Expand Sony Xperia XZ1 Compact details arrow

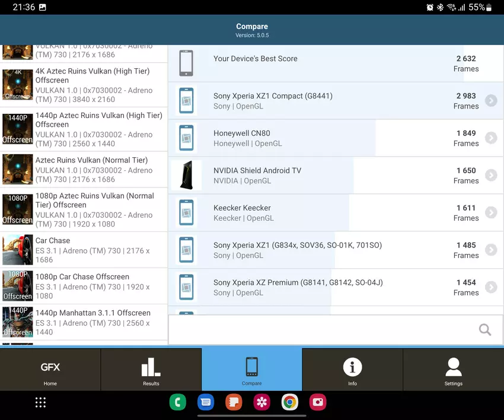pyautogui.click(x=490, y=101)
